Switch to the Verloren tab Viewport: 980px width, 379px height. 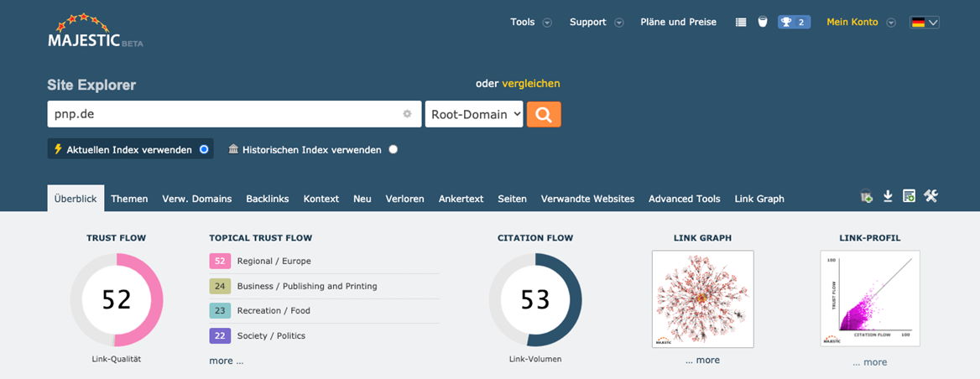[x=405, y=199]
